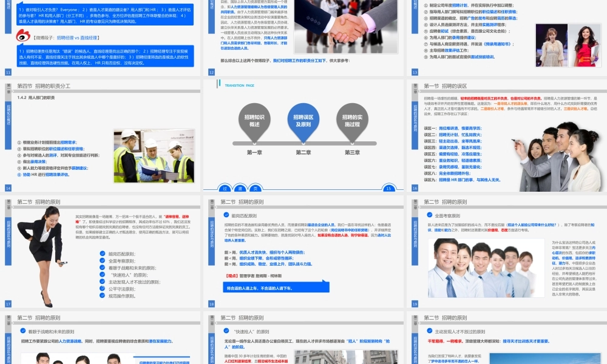
Task: Click the bullet beside 着眼于战略和未来的原则； on slide 17
Action: pos(102,268)
